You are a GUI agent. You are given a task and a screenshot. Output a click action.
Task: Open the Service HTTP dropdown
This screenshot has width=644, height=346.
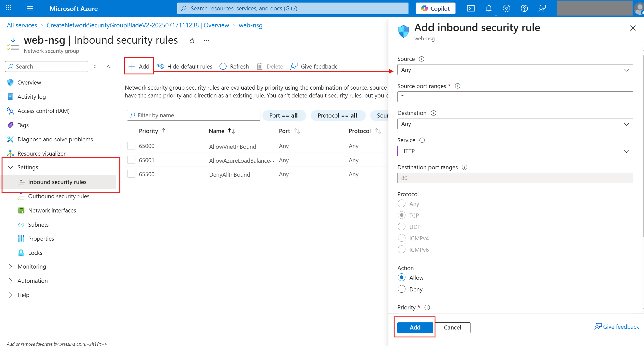[x=515, y=151]
